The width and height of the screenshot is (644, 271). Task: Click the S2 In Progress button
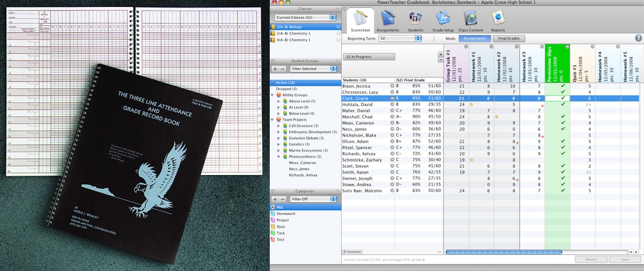click(x=369, y=57)
